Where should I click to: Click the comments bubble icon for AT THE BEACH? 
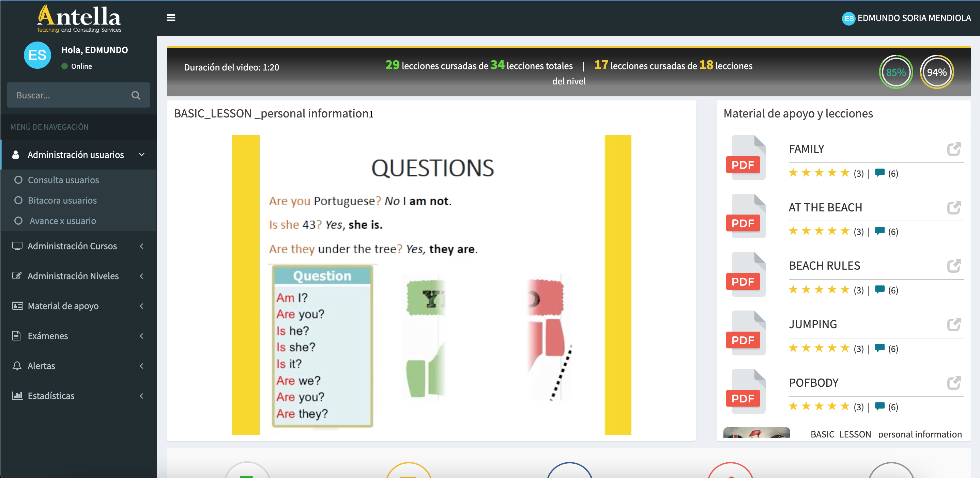[x=879, y=231]
